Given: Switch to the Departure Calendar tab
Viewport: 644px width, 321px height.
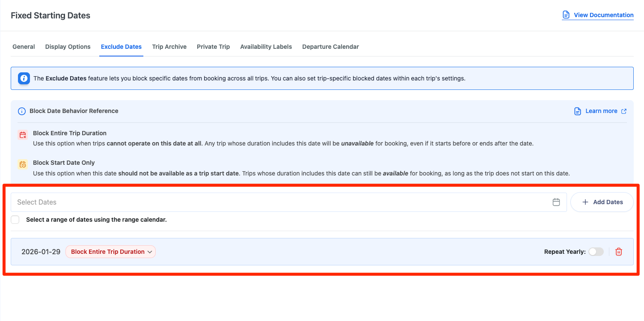Looking at the screenshot, I should pyautogui.click(x=330, y=47).
